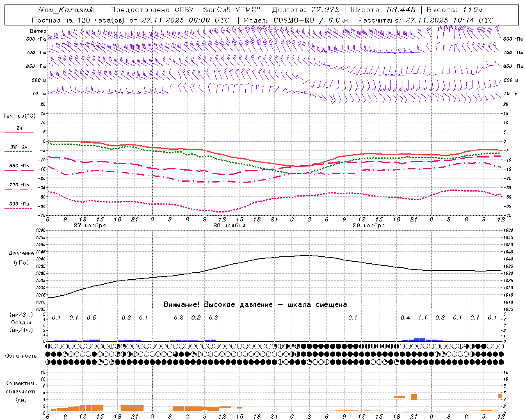Image resolution: width=525 pixels, height=420 pixels.
Task: Click the 28 ноября date label
Action: (229, 226)
